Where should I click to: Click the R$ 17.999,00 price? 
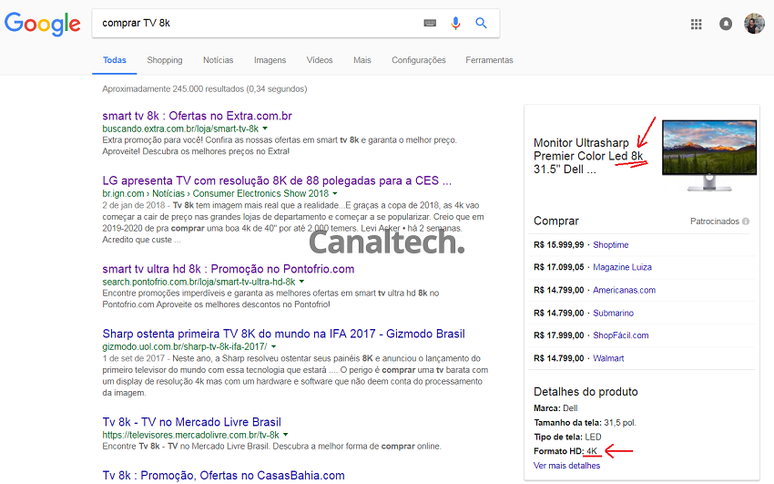pyautogui.click(x=559, y=335)
